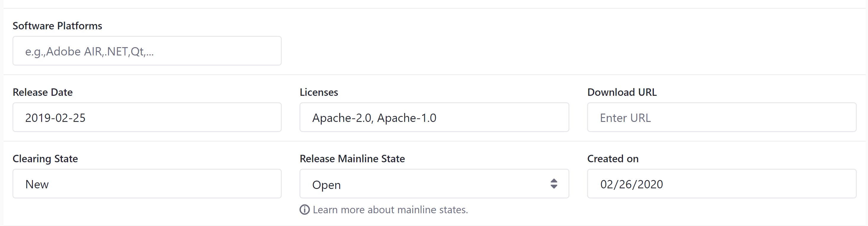
Task: Click the up-down chevron on the Open dropdown
Action: point(554,184)
